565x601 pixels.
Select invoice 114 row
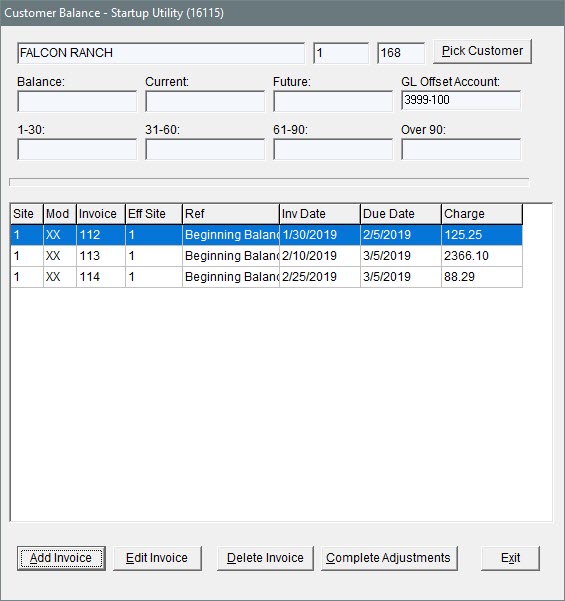click(266, 277)
